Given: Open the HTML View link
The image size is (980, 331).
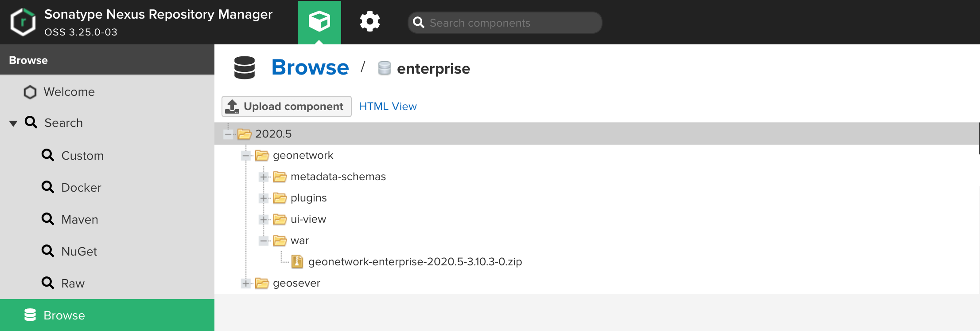Looking at the screenshot, I should [388, 106].
